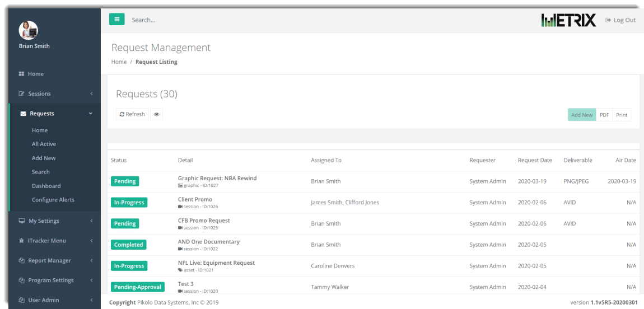Select Add New in Requests submenu
Viewport: 644px width, 309px height.
(44, 158)
